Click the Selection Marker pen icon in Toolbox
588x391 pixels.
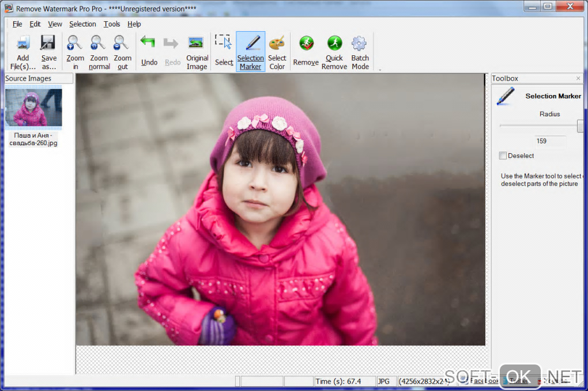[x=506, y=96]
